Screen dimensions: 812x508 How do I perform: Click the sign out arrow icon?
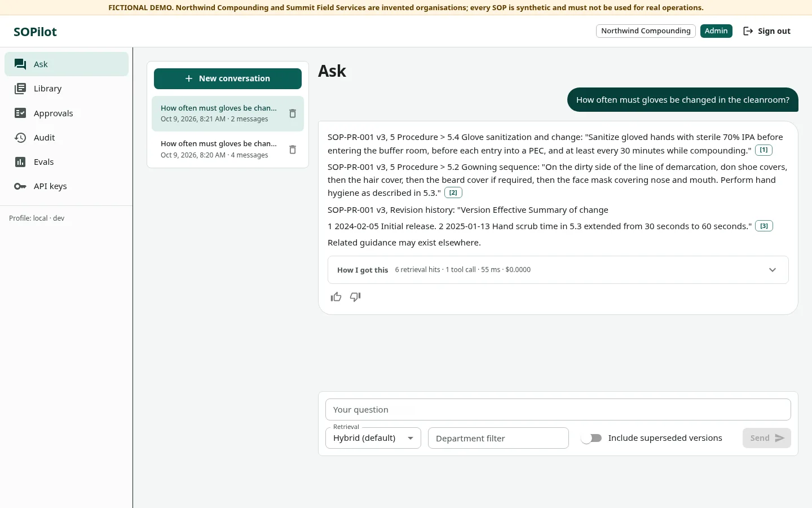[748, 31]
